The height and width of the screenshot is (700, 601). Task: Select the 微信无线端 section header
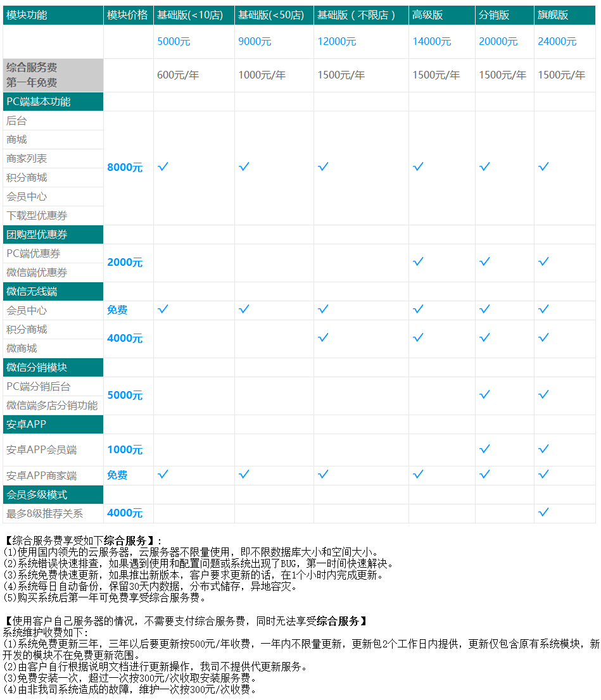[x=53, y=292]
